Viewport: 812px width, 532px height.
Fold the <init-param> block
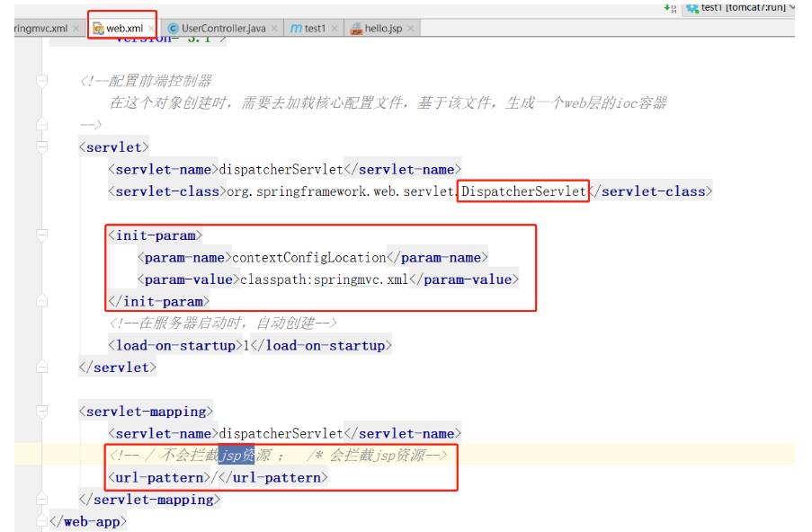[x=42, y=235]
